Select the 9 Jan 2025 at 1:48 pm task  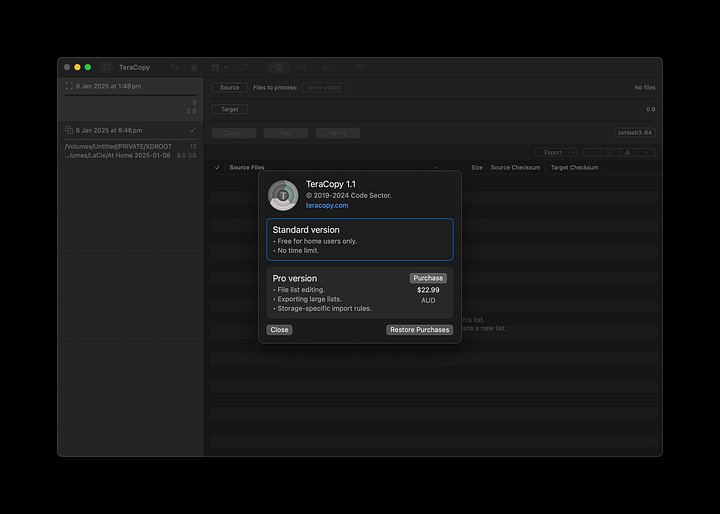131,99
